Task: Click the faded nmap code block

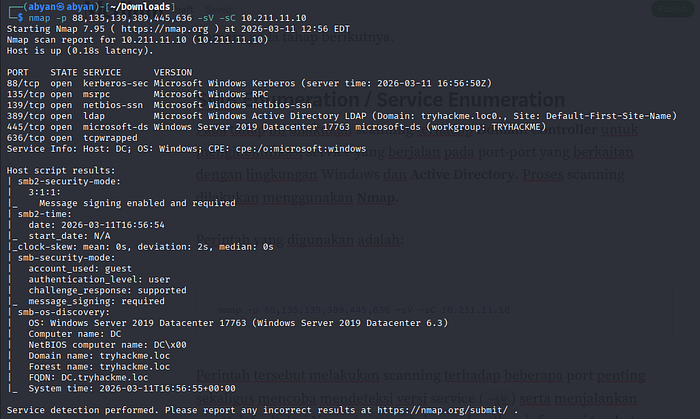Action: [x=433, y=310]
